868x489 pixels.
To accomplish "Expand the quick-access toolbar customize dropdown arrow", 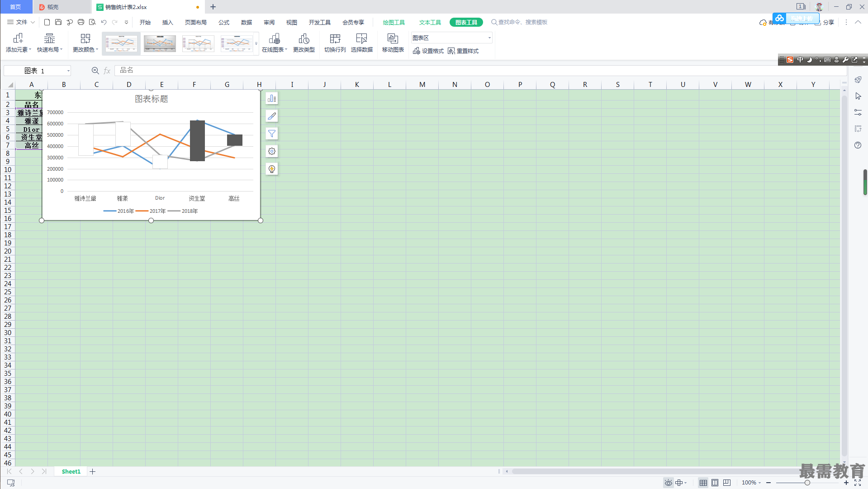I will tap(126, 22).
